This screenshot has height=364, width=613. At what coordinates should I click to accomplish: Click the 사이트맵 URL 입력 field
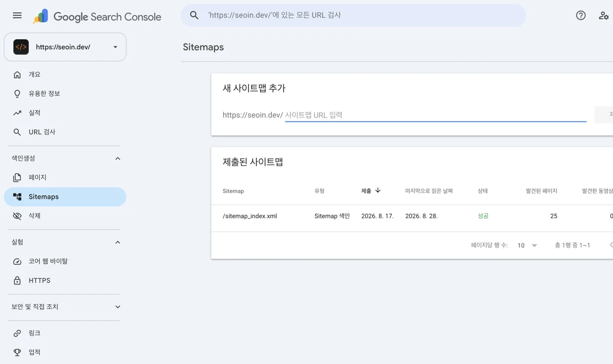tap(435, 115)
